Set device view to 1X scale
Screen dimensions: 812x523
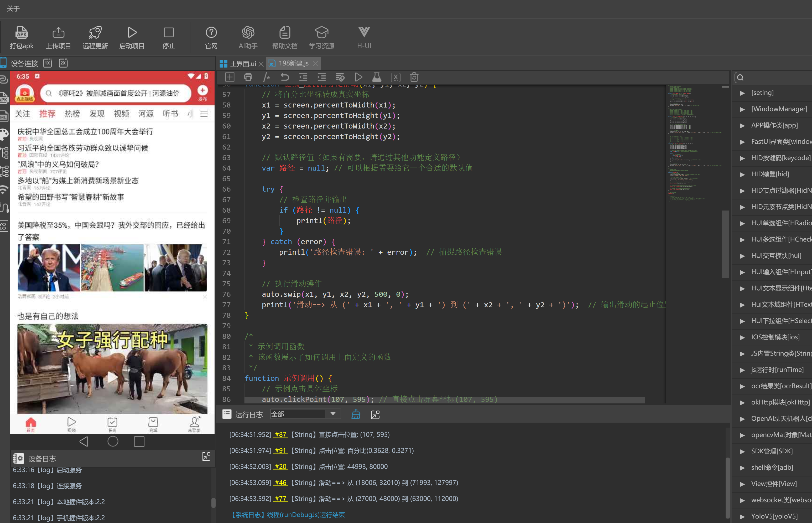click(48, 63)
